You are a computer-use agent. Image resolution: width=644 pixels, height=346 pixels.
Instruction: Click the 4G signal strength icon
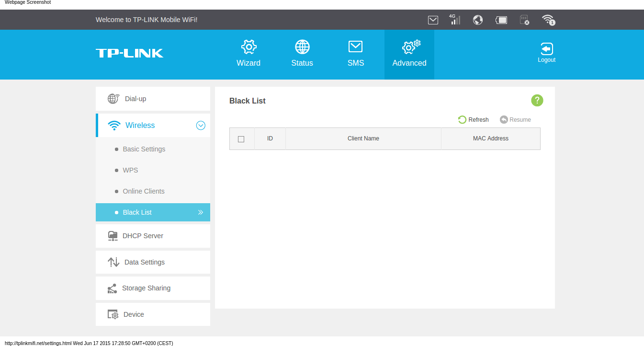[455, 20]
